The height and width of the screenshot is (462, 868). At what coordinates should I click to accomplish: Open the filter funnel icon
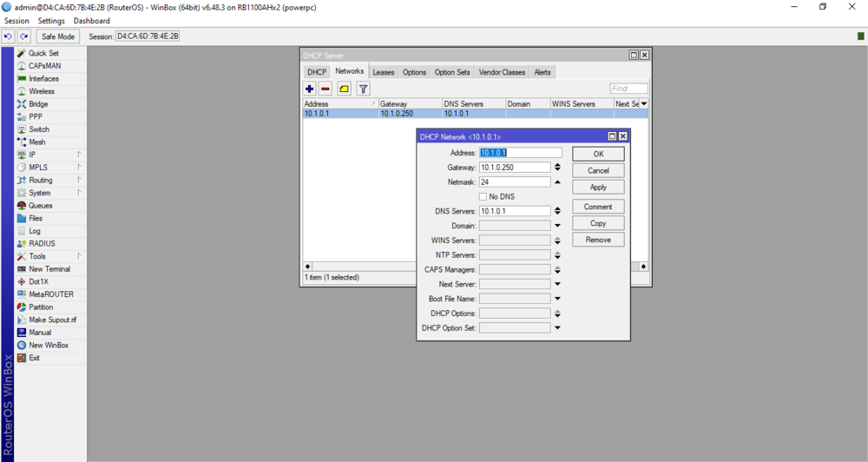tap(364, 89)
